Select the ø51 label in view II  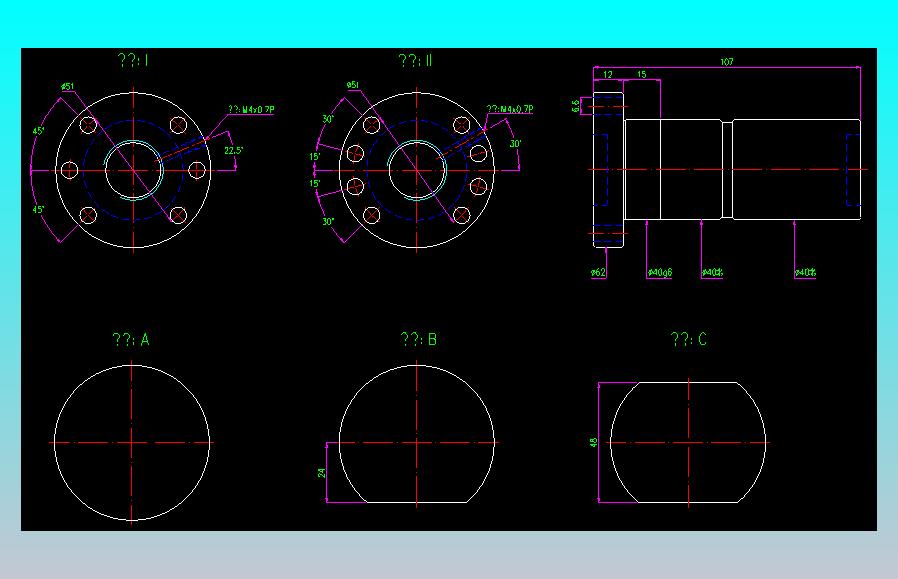(x=353, y=85)
